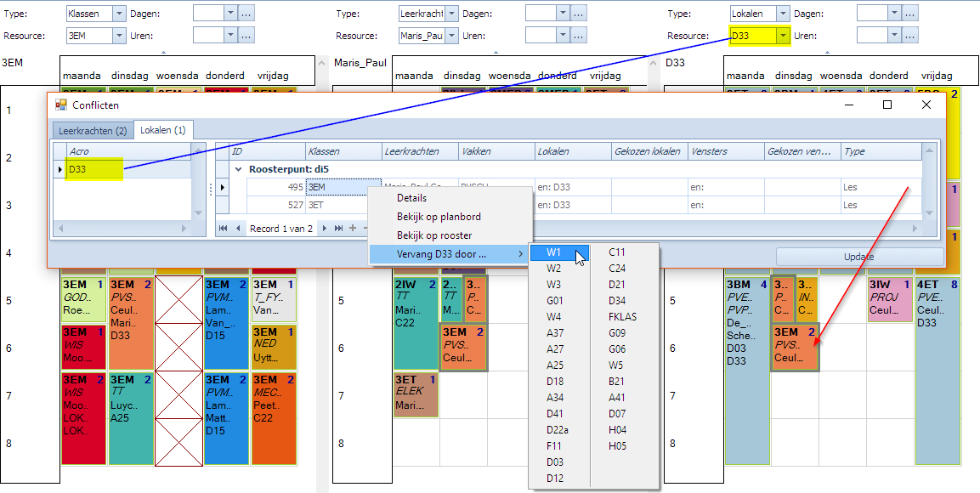This screenshot has height=493, width=980.
Task: Open the Type dropdown showing Leerkrachten
Action: pyautogui.click(x=451, y=13)
